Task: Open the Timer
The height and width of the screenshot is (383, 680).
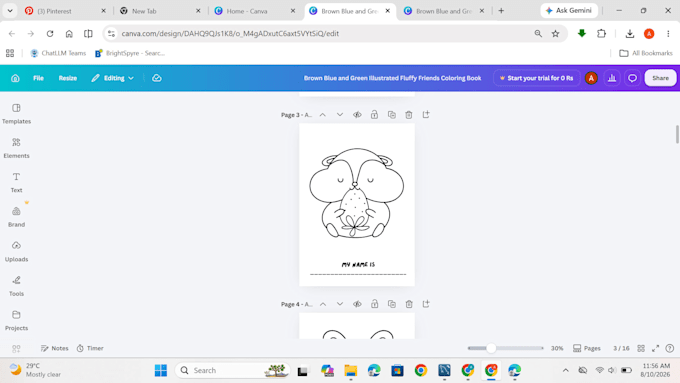Action: pyautogui.click(x=90, y=348)
